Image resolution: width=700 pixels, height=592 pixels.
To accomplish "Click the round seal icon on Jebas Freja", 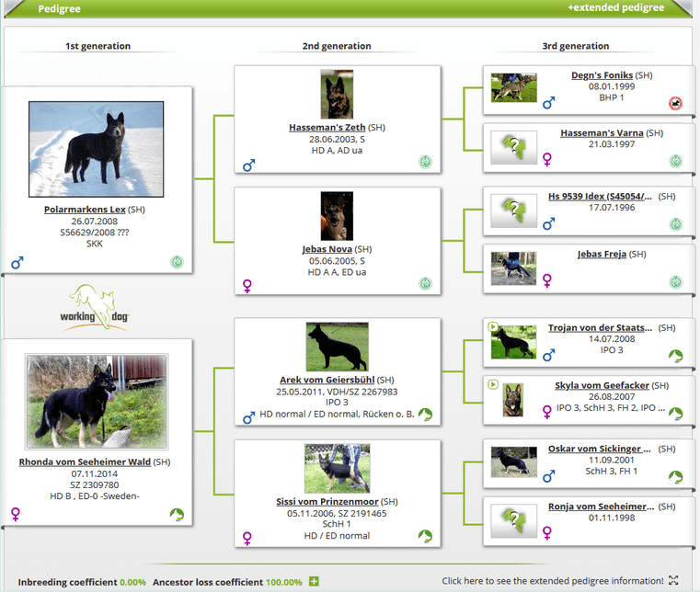I will pos(675,281).
